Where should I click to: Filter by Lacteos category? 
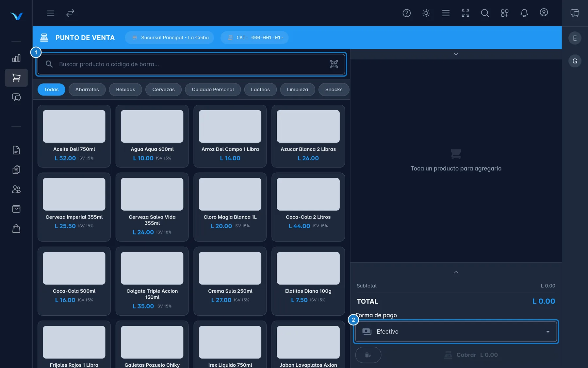pyautogui.click(x=260, y=90)
